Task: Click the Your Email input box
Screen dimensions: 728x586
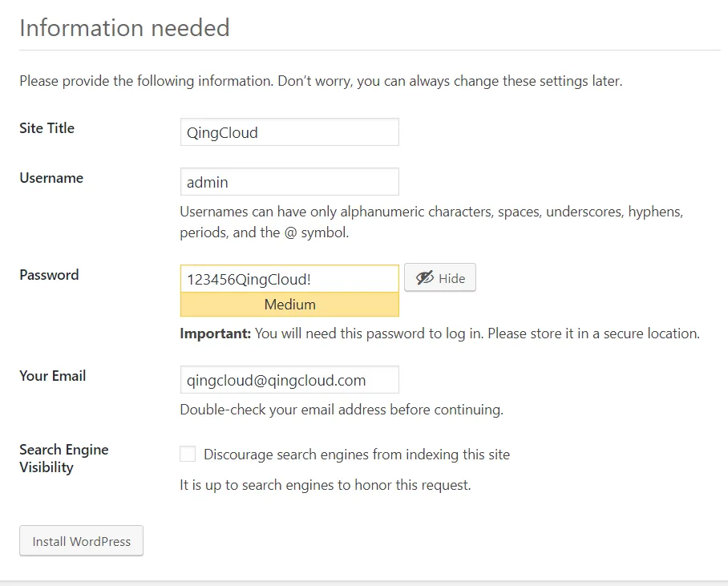Action: point(289,380)
